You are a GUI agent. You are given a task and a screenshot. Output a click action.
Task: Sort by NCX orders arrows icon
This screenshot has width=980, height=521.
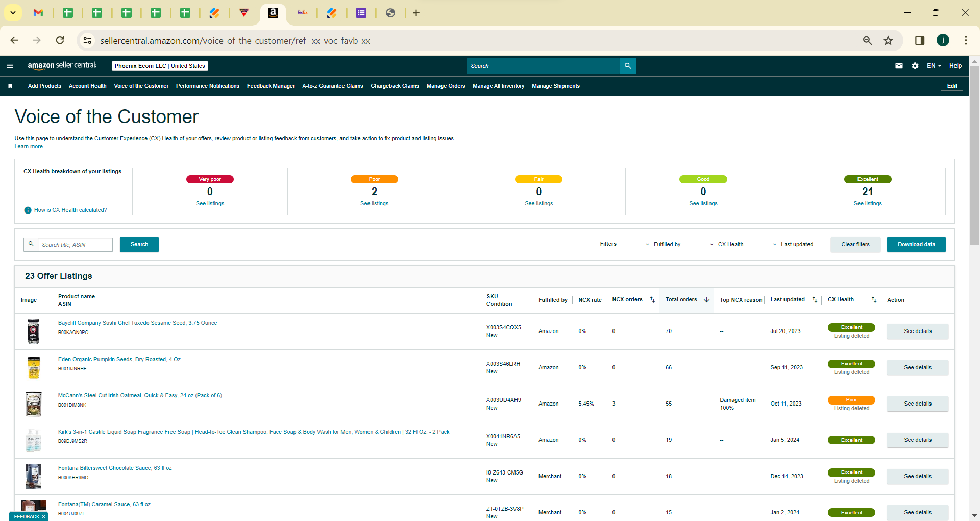[652, 300]
